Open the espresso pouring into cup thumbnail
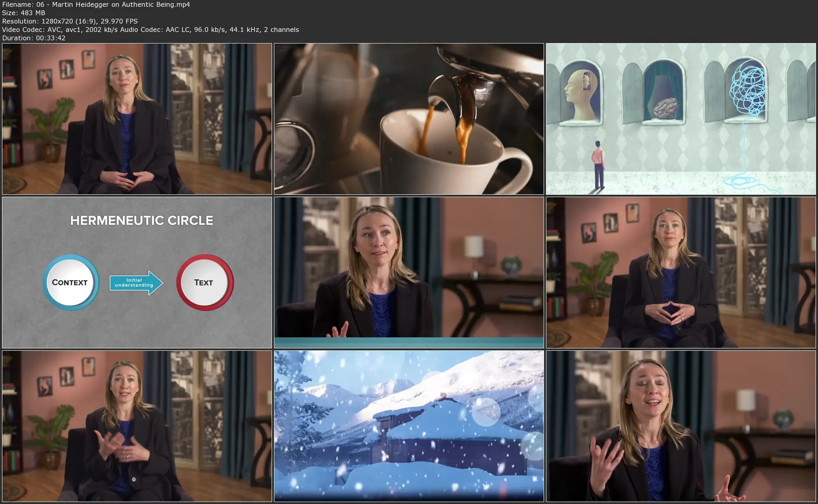 [409, 119]
